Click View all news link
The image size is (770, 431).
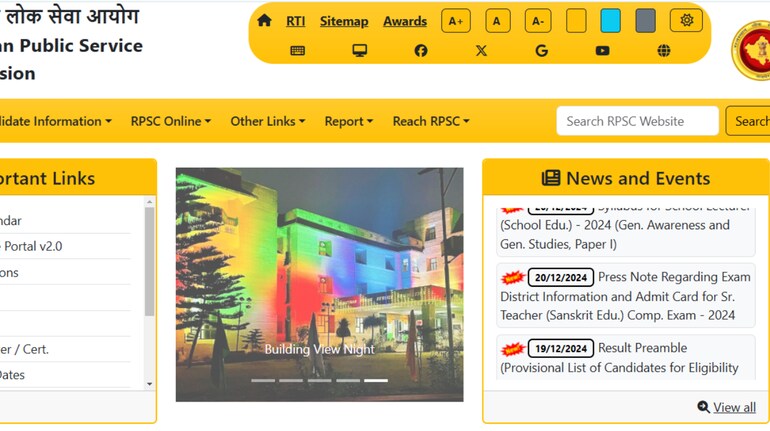tap(727, 407)
